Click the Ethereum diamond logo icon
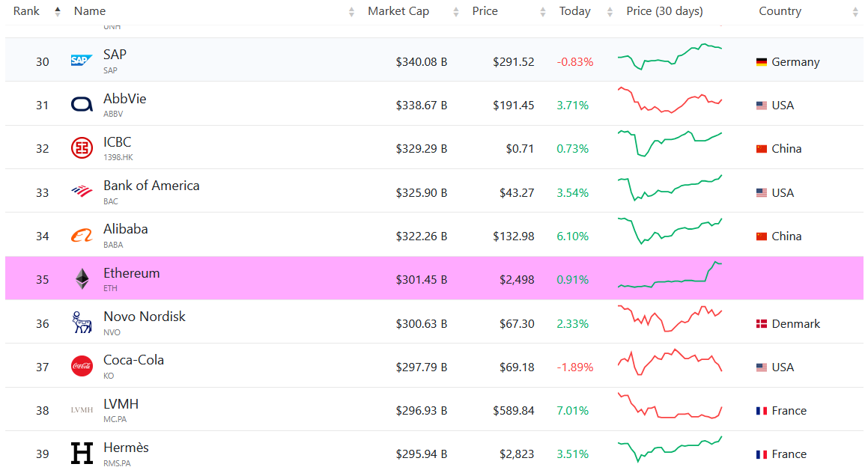The height and width of the screenshot is (470, 868). point(82,279)
